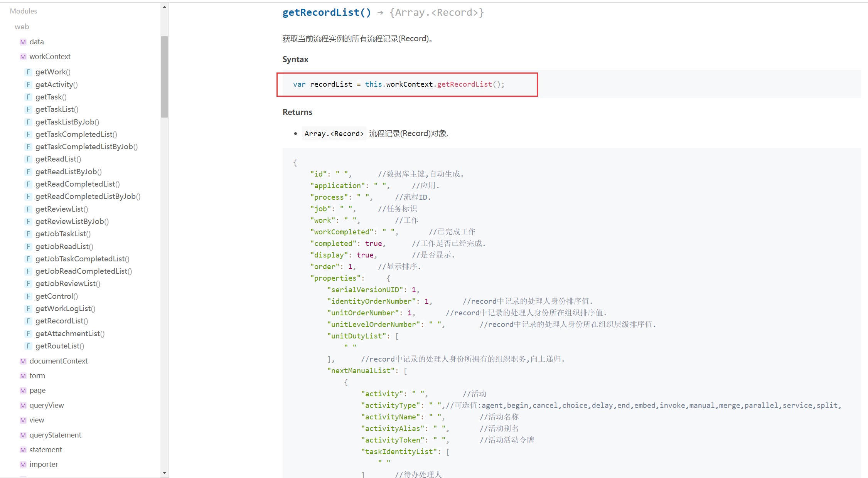Viewport: 868px width, 478px height.
Task: Select getAttachmentList() in the sidebar
Action: point(70,334)
